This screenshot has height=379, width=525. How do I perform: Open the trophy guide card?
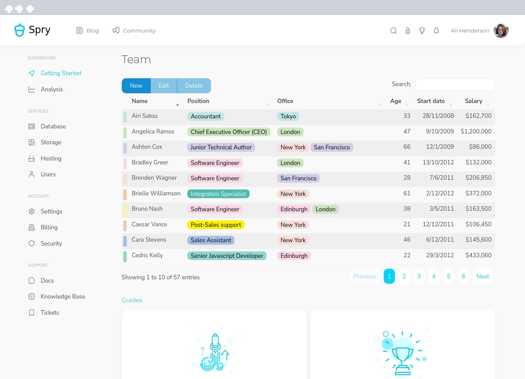click(x=402, y=345)
